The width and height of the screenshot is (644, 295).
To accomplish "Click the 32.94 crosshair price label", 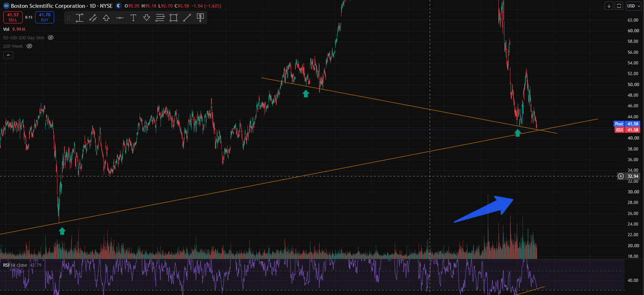I will pos(633,176).
